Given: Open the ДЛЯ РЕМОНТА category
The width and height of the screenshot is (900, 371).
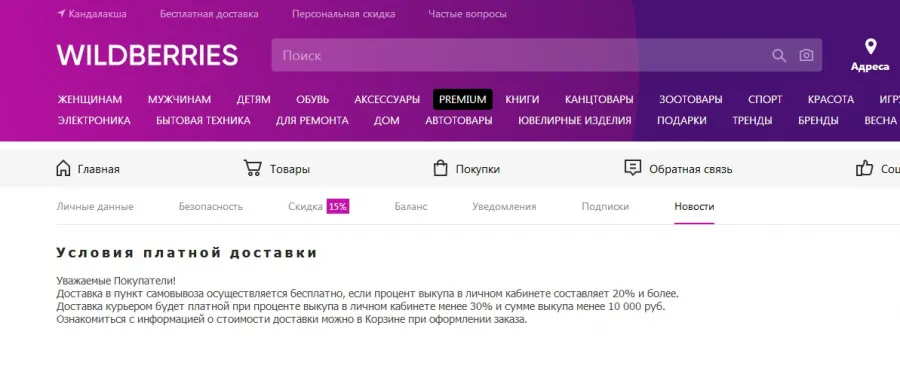Looking at the screenshot, I should 312,121.
